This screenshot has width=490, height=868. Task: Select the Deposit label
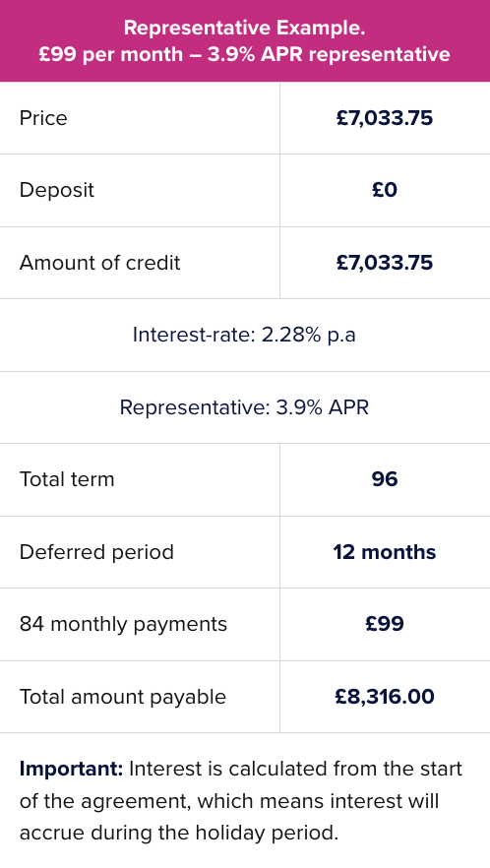56,190
